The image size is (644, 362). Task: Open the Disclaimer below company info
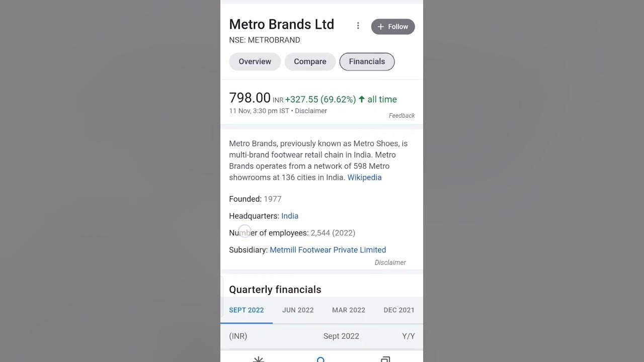click(390, 262)
